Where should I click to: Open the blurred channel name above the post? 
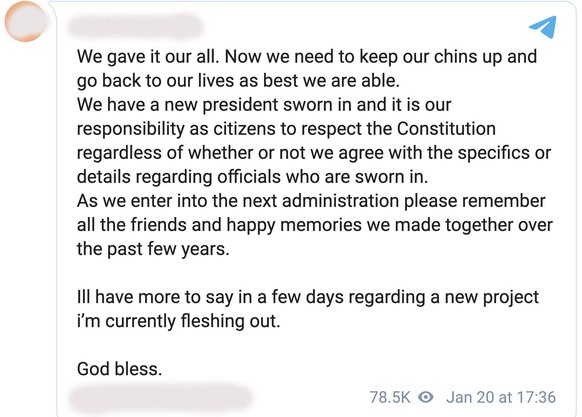pos(135,26)
